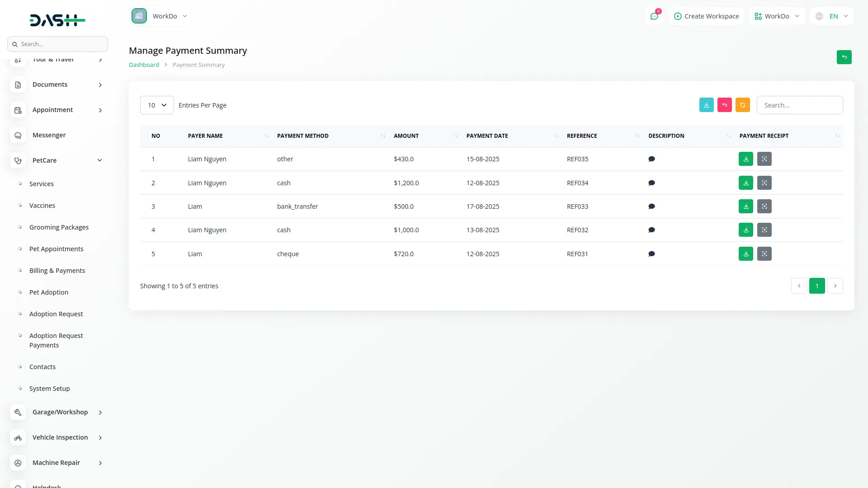Click the Dashboard breadcrumb link

coord(144,65)
